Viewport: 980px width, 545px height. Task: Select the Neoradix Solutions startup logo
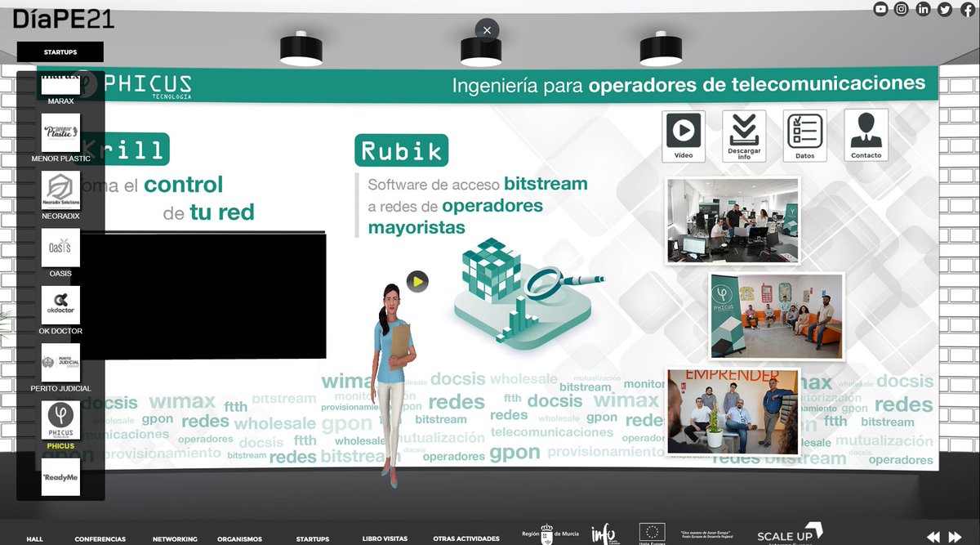click(60, 190)
